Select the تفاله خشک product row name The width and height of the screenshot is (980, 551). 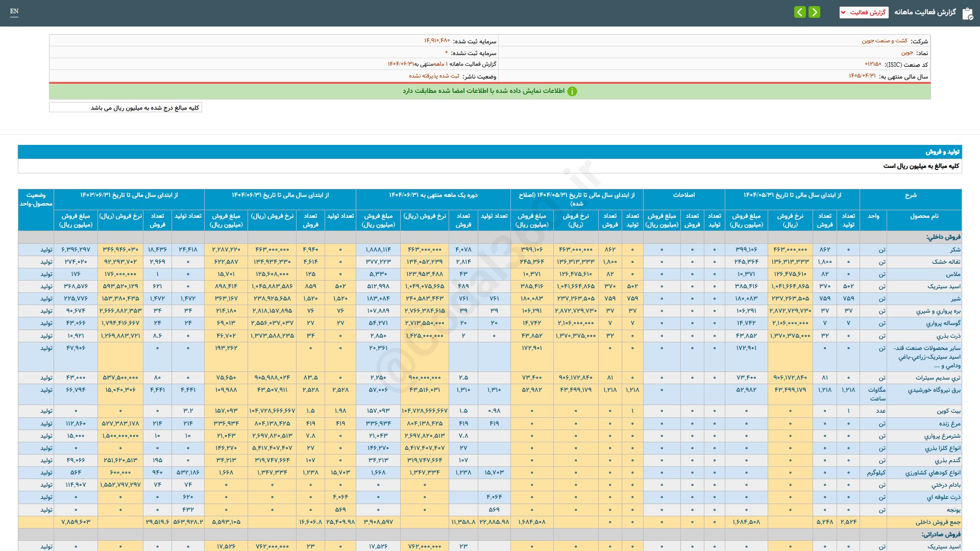point(946,262)
